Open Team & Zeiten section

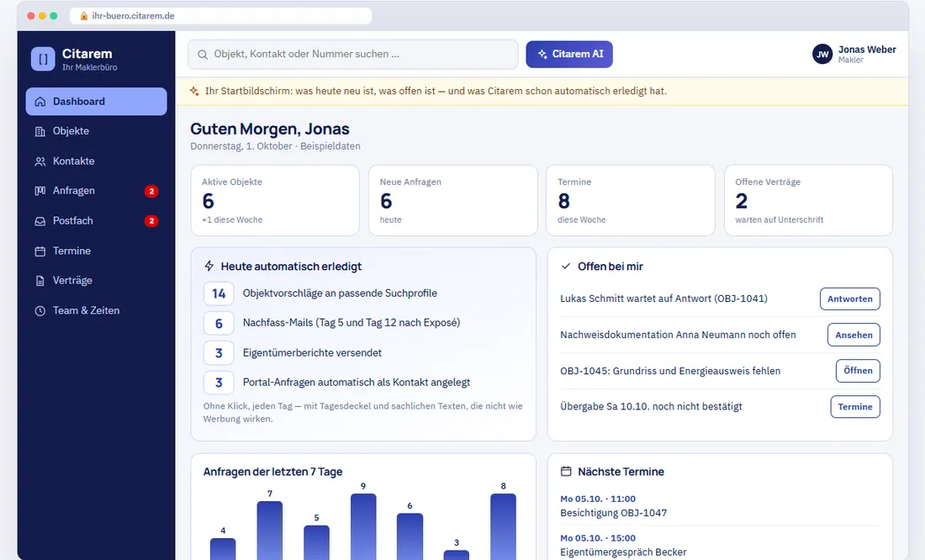point(96,311)
